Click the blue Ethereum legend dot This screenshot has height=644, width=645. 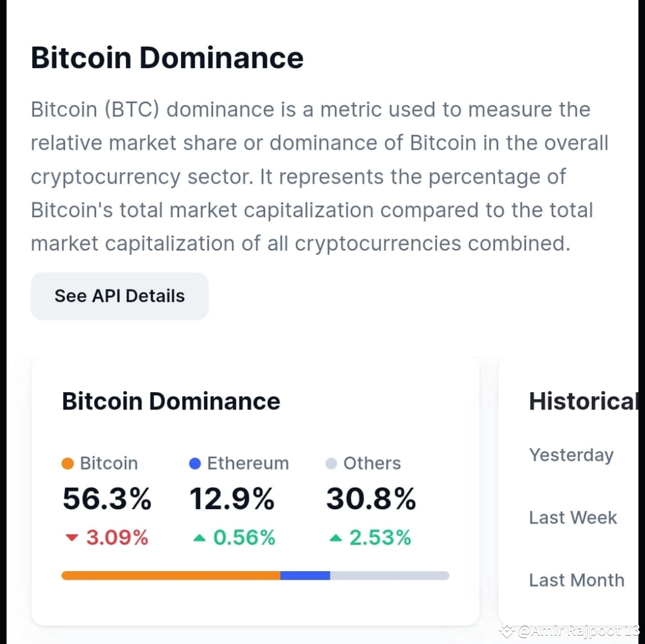(x=195, y=463)
